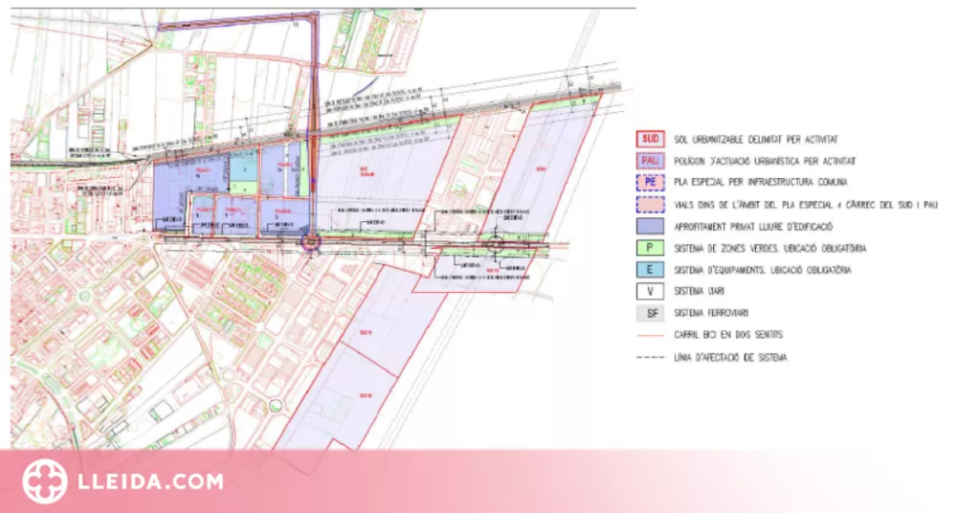The width and height of the screenshot is (980, 513).
Task: Click the white V sistema viari swatch
Action: tap(650, 291)
